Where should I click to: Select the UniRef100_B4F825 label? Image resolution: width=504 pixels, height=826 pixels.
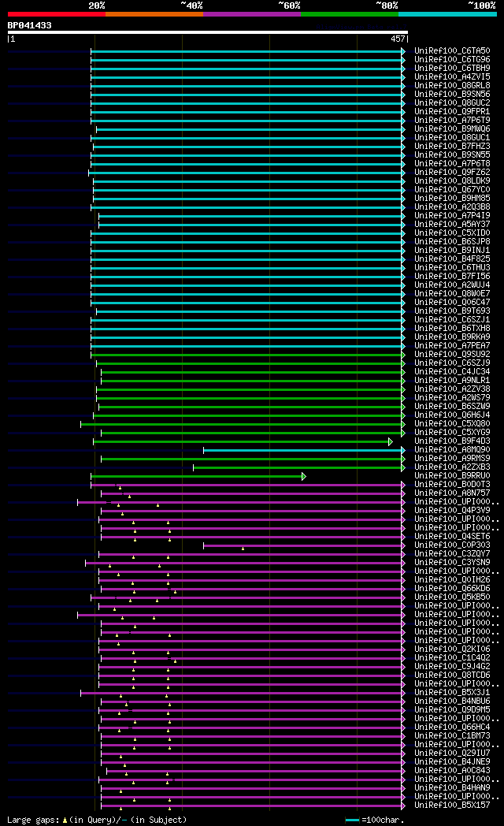pos(452,259)
